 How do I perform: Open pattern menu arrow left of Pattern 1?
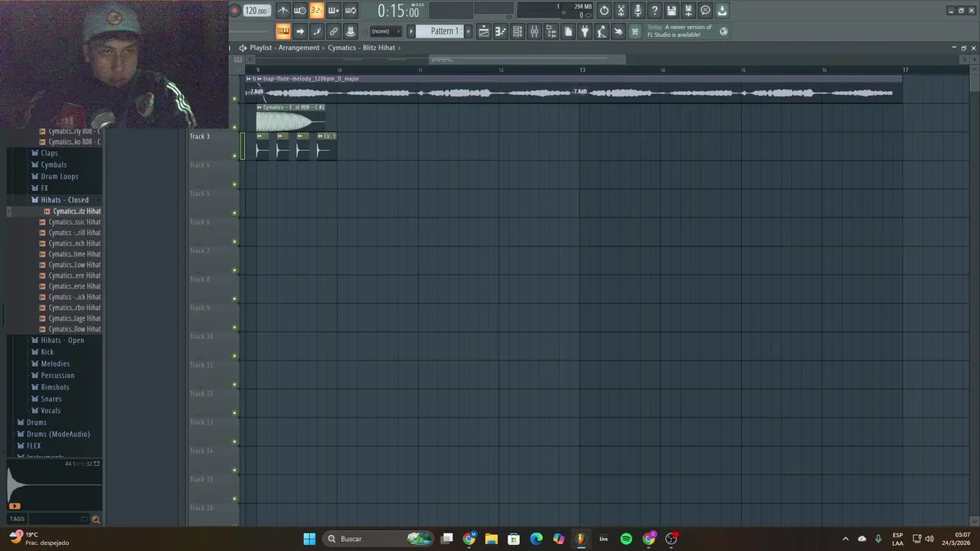[x=410, y=31]
